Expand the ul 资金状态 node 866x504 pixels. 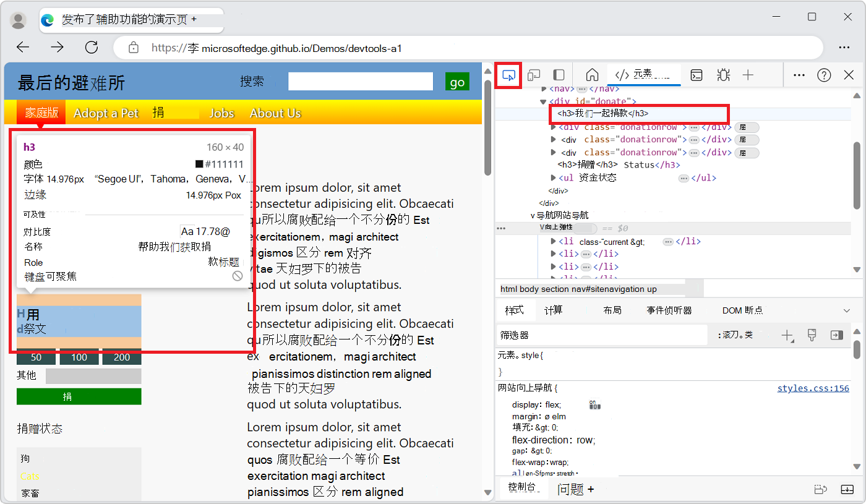554,178
